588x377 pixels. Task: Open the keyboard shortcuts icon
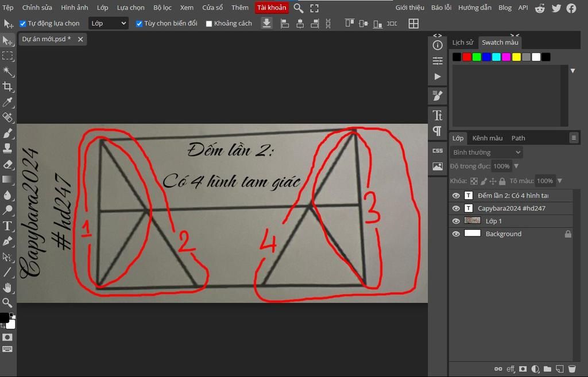tap(7, 349)
